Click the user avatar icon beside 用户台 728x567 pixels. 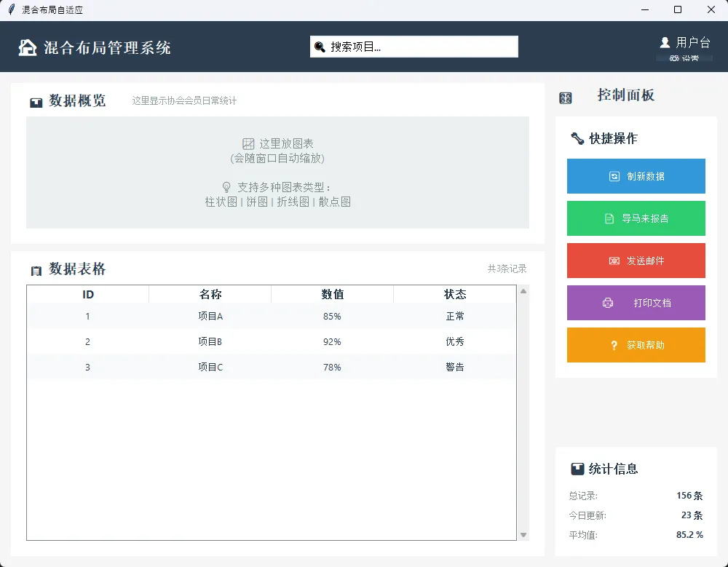[x=665, y=43]
